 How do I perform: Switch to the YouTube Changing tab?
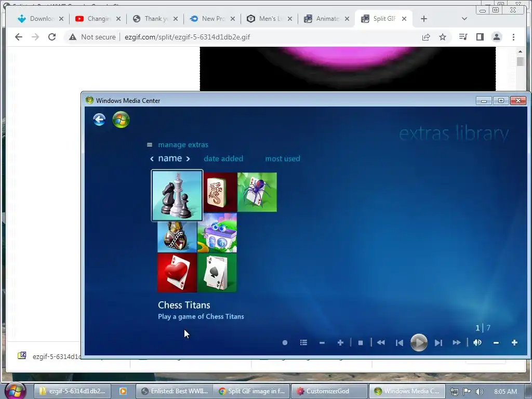[98, 19]
